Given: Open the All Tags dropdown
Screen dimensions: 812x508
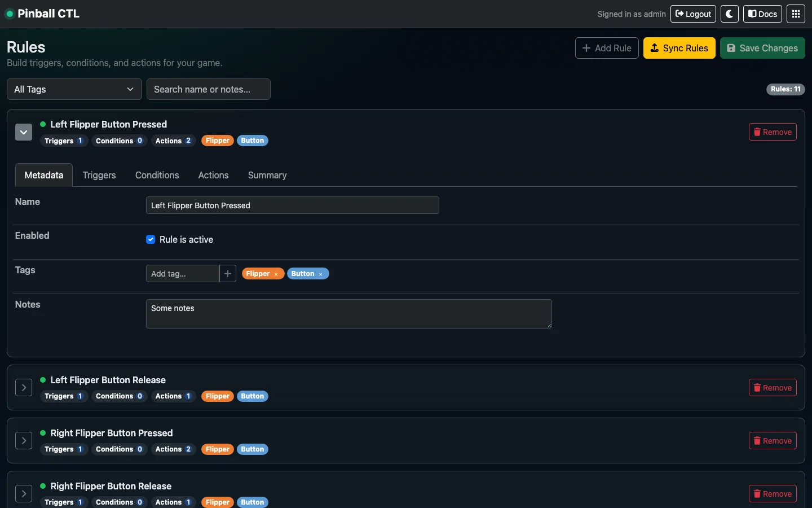Looking at the screenshot, I should [73, 89].
